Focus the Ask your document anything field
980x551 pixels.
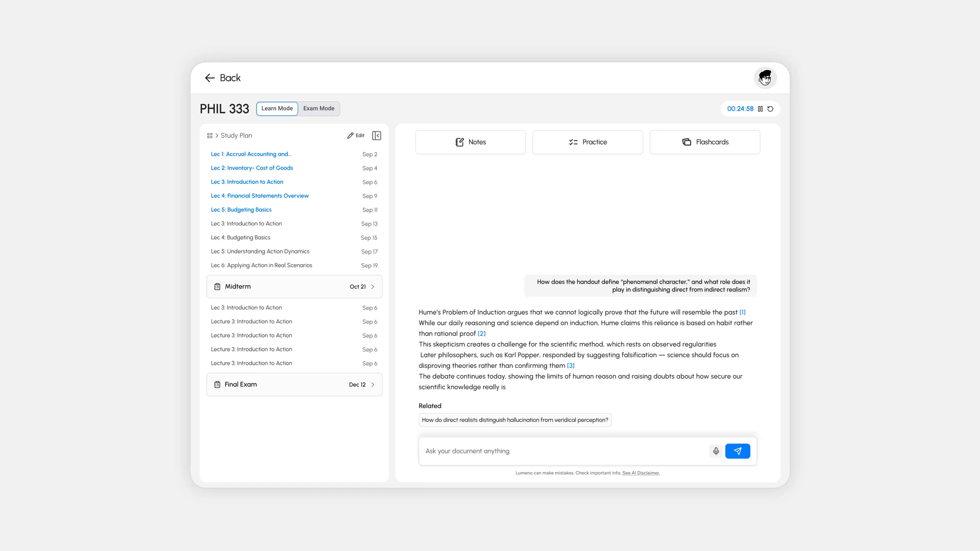563,451
